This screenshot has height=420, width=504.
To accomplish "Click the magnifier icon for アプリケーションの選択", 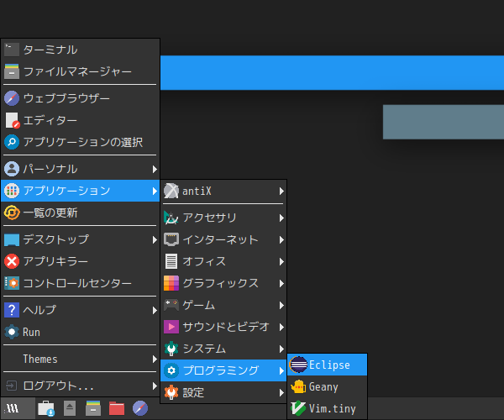I will [12, 142].
